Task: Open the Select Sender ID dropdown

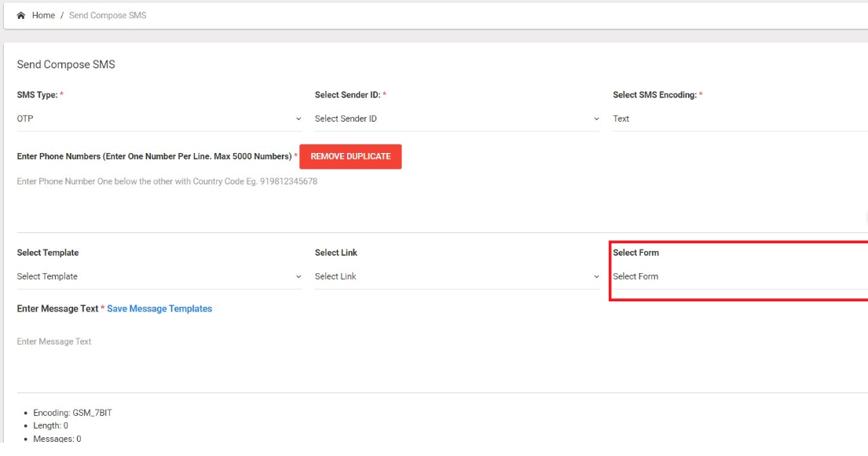Action: click(x=457, y=119)
